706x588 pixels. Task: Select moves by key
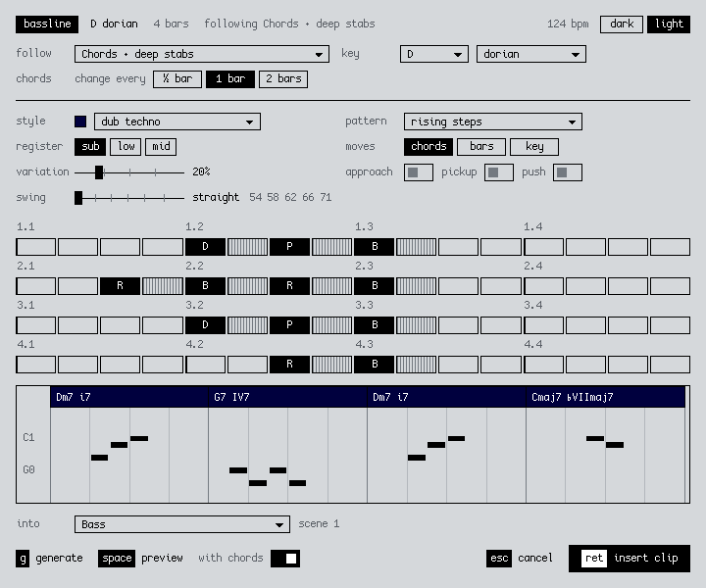(534, 147)
